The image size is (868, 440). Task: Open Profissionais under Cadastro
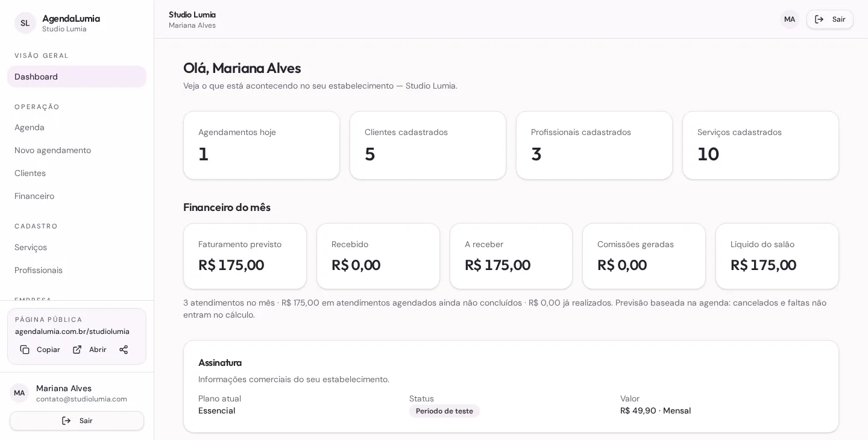pos(77,270)
